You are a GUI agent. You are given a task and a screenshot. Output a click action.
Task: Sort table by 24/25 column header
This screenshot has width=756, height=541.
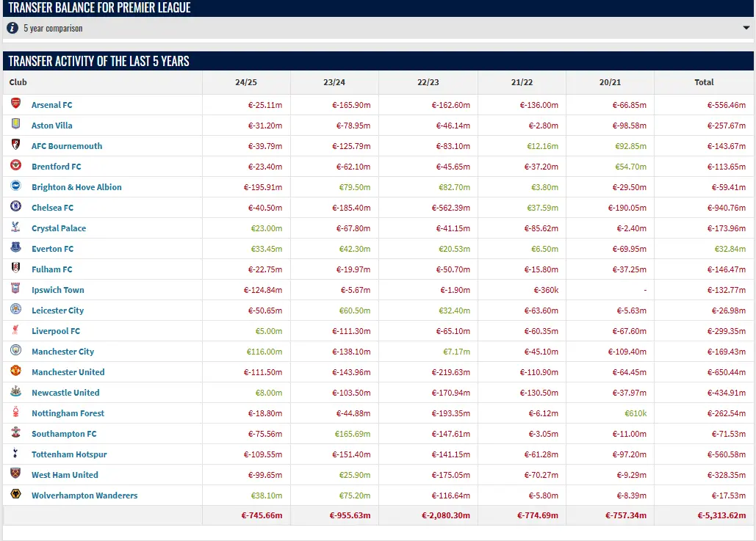[x=245, y=82]
